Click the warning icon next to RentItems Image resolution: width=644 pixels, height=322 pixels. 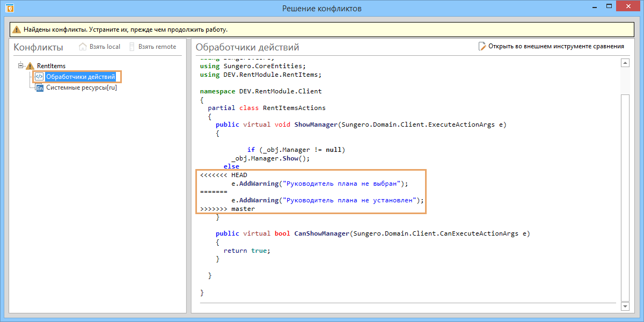click(x=30, y=66)
